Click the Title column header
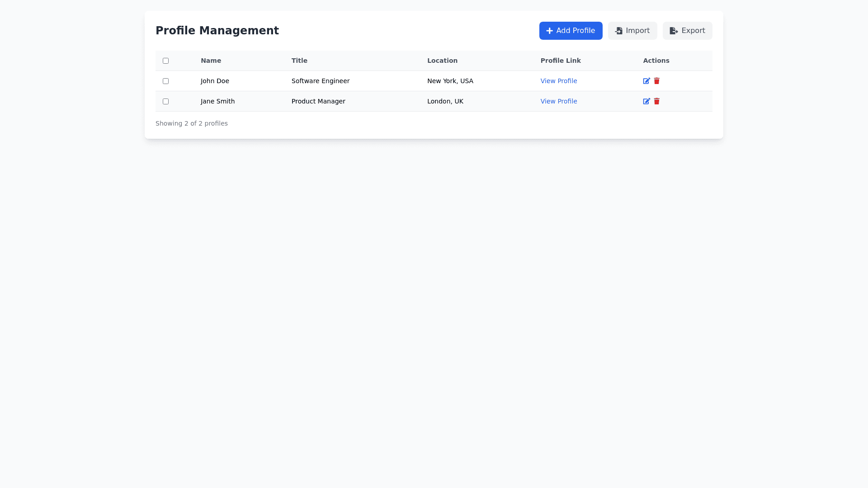The height and width of the screenshot is (488, 868). [299, 61]
